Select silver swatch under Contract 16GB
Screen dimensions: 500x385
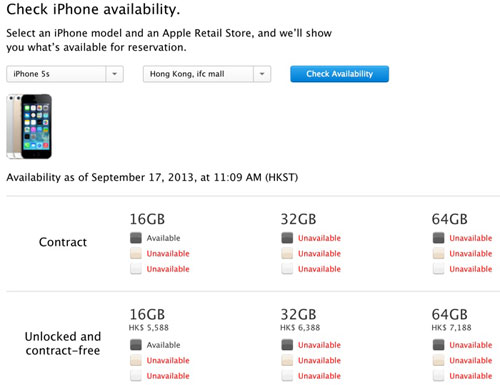tap(136, 269)
